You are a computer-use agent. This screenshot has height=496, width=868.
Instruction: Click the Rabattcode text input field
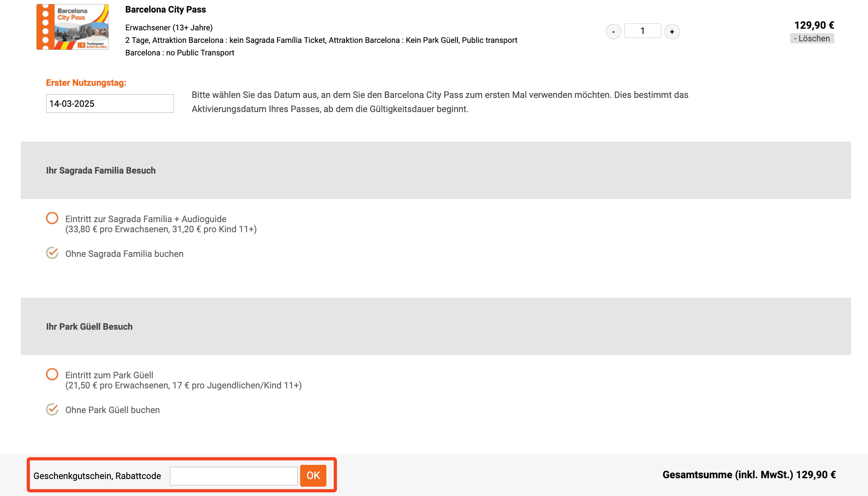233,476
